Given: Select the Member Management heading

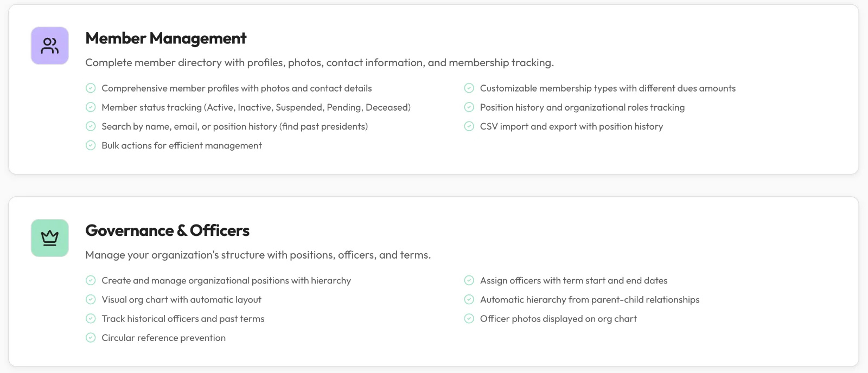Looking at the screenshot, I should tap(166, 38).
